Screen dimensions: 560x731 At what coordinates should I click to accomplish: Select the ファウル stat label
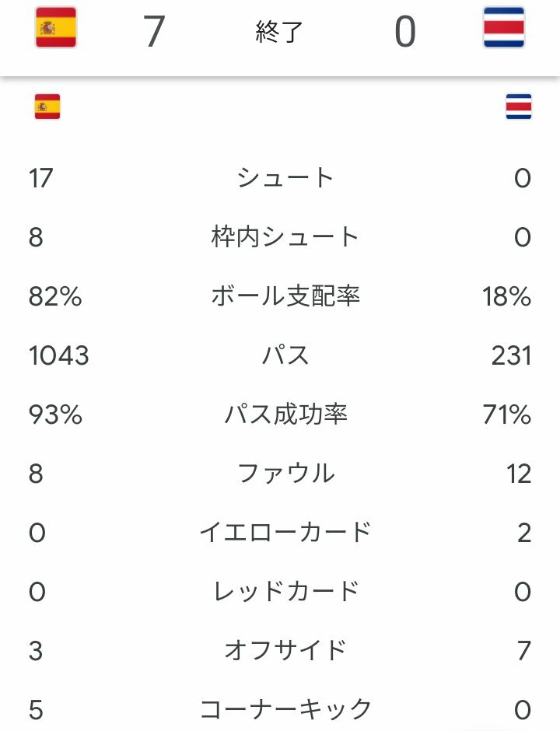pos(285,473)
